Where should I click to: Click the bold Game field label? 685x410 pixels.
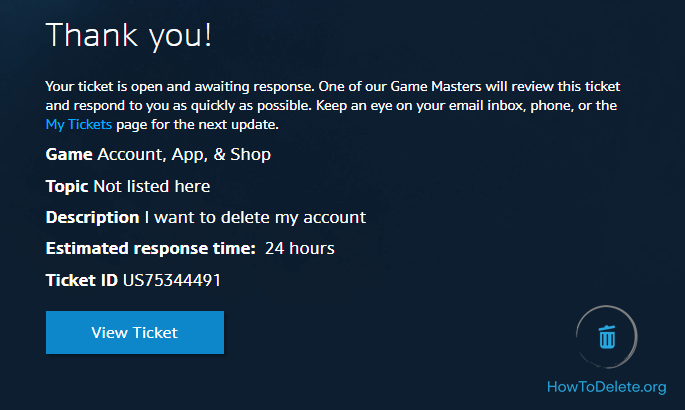point(69,154)
